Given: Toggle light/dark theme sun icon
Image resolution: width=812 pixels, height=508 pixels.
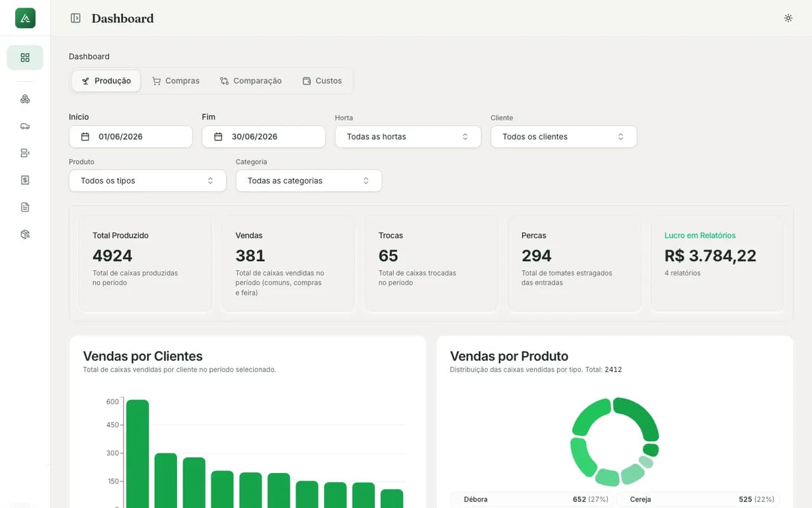Looking at the screenshot, I should 788,18.
